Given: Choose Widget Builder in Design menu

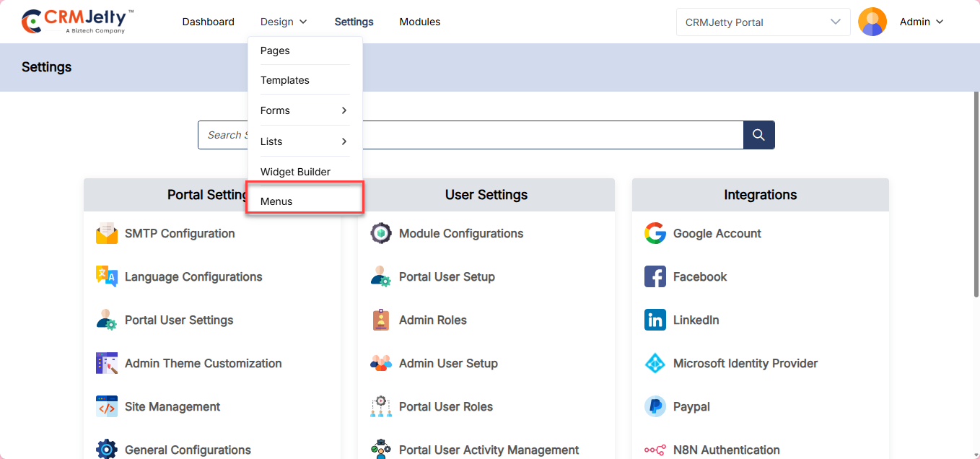Looking at the screenshot, I should coord(295,172).
